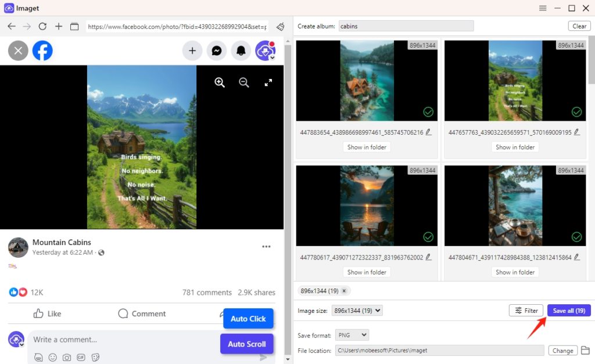
Task: Open the Save format PNG dropdown
Action: [352, 334]
